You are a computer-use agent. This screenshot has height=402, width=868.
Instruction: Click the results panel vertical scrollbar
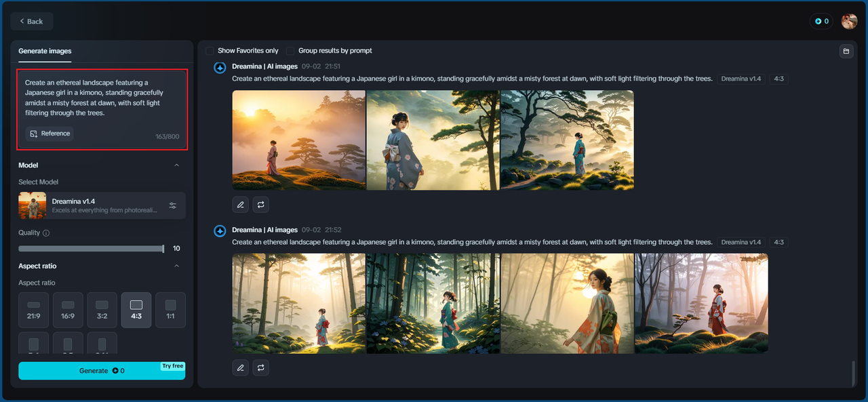(854, 373)
